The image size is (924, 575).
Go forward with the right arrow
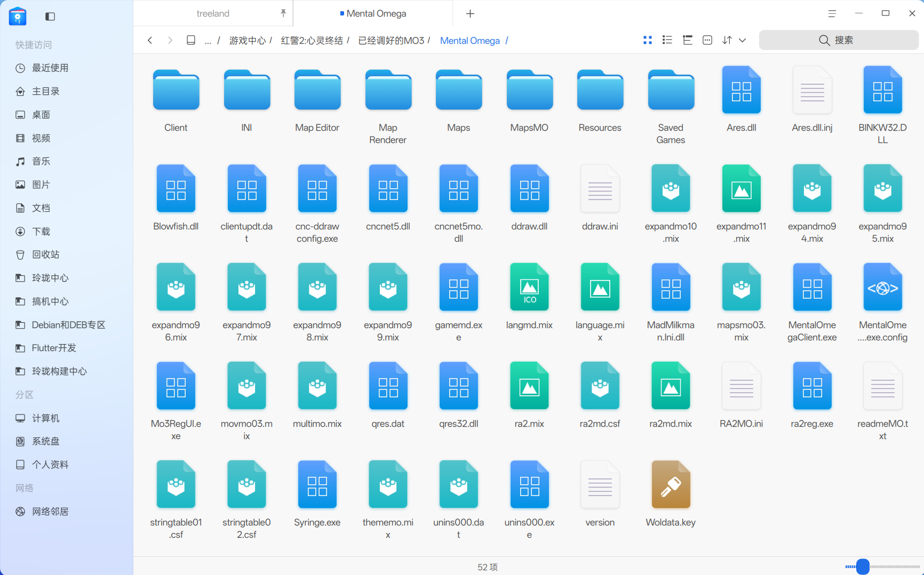click(170, 40)
